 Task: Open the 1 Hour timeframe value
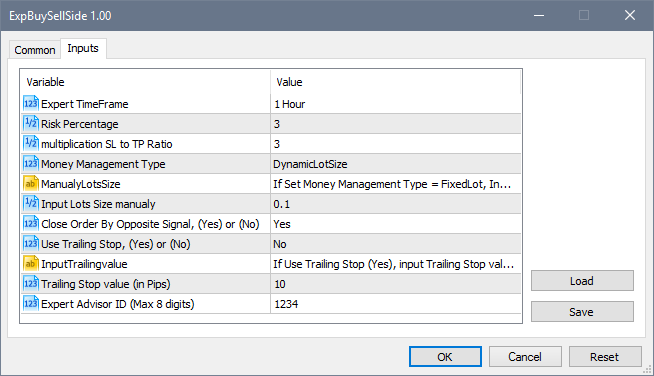pos(396,104)
